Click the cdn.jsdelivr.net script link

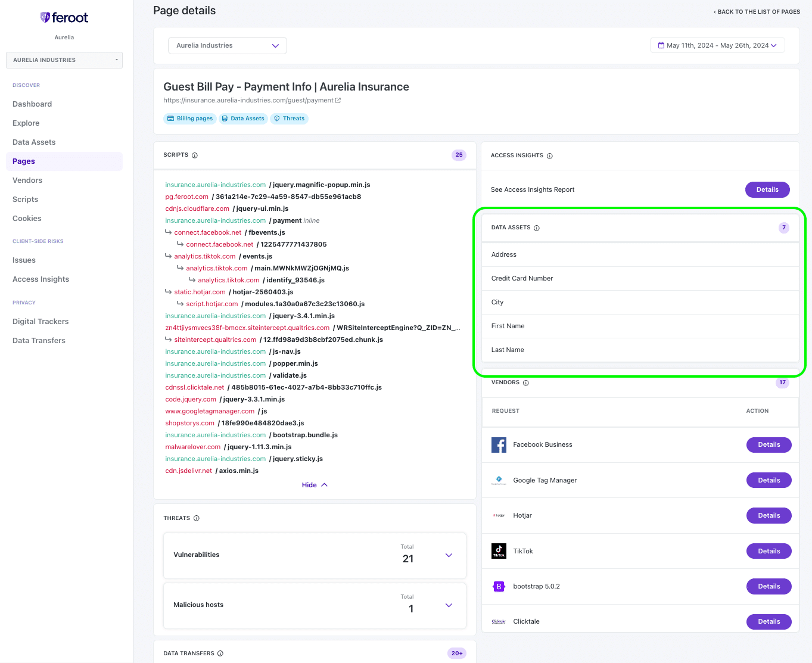[x=189, y=471]
